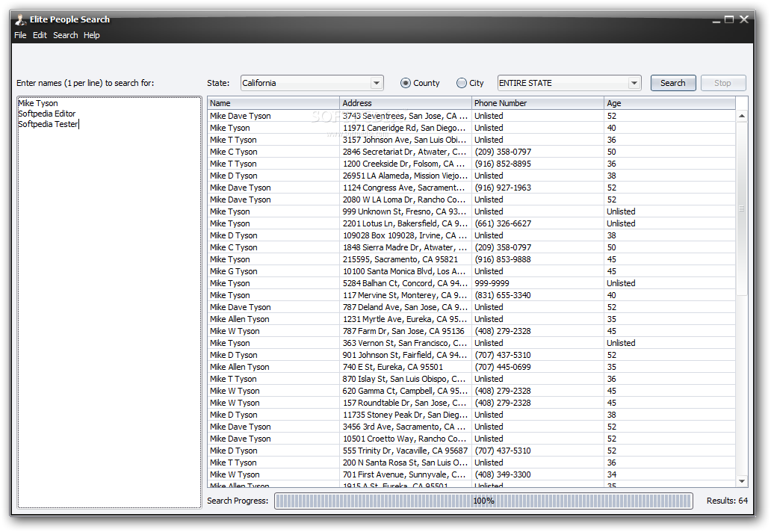Select row with 109028 Box, Irvine address
Screen dimensions: 771x532
tap(471, 235)
